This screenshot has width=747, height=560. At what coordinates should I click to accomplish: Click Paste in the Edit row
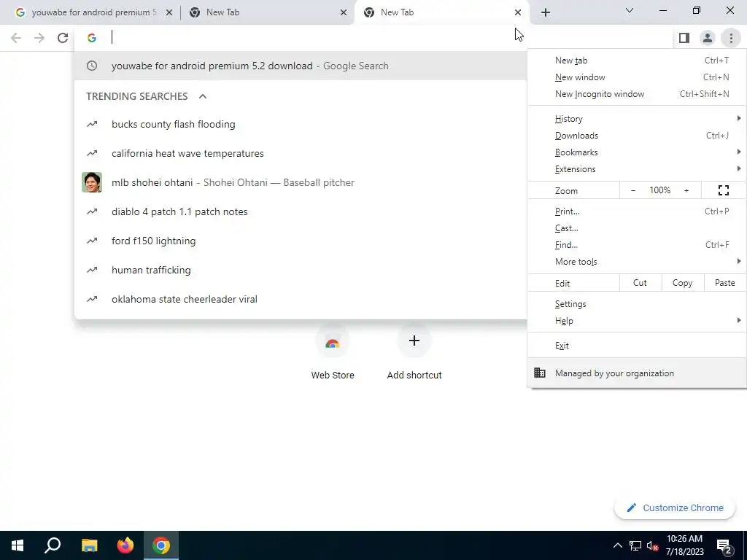(x=724, y=283)
